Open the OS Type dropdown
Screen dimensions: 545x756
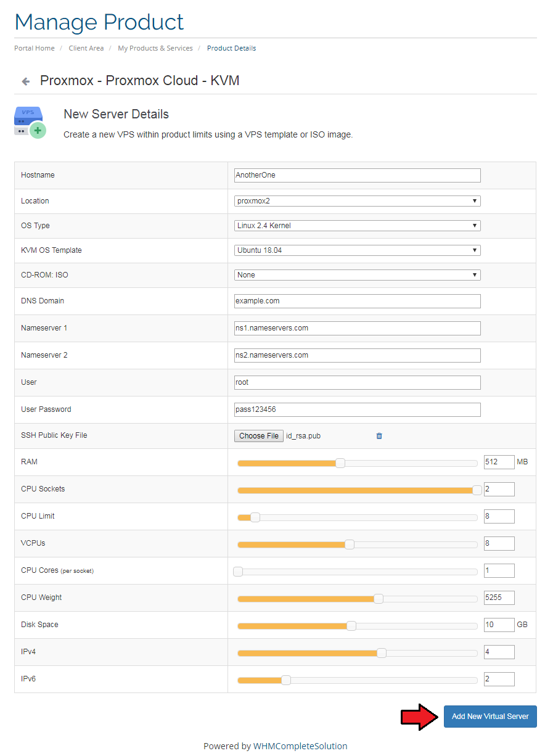[357, 226]
